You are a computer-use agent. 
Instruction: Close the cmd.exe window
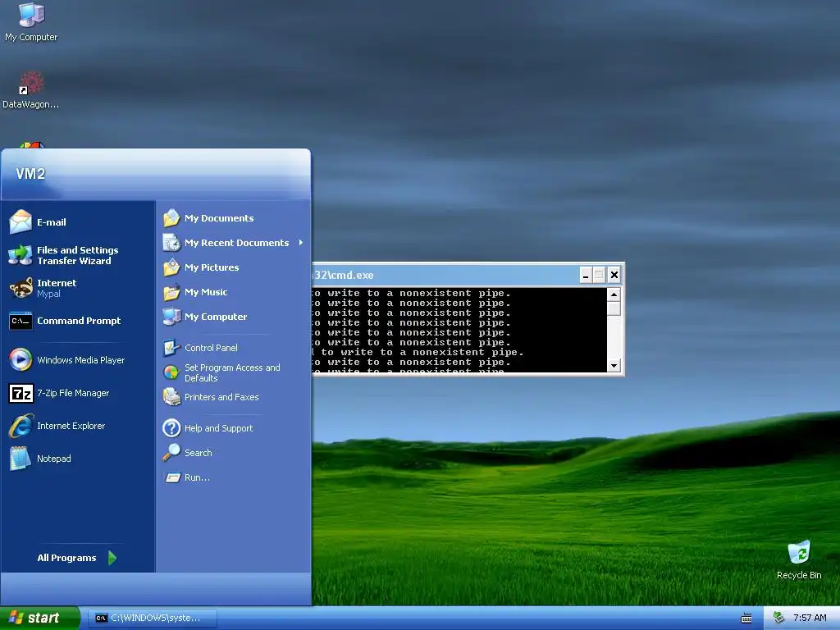[614, 276]
